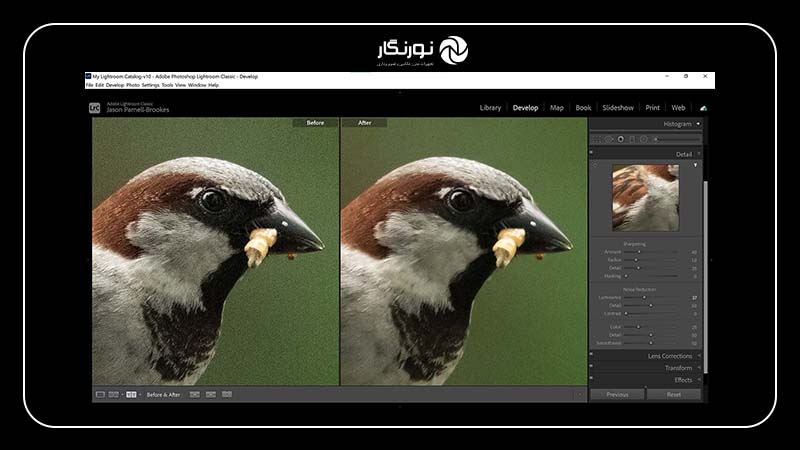Expand the Histogram panel

[698, 123]
